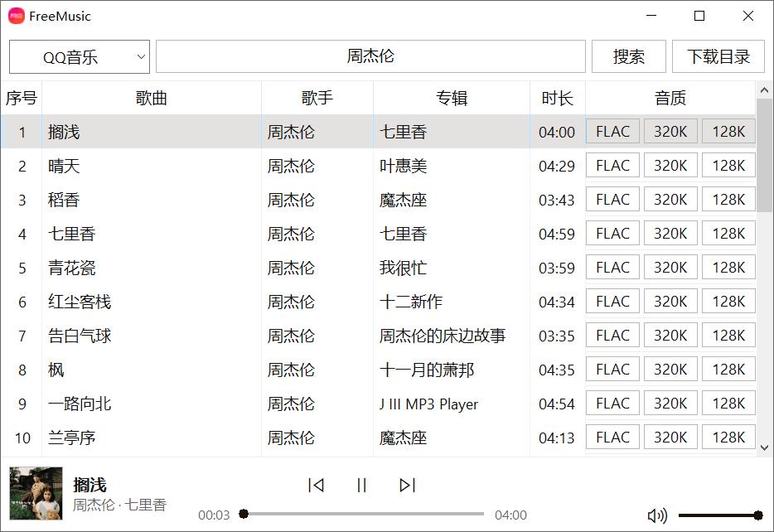Pause the current song

tap(361, 485)
